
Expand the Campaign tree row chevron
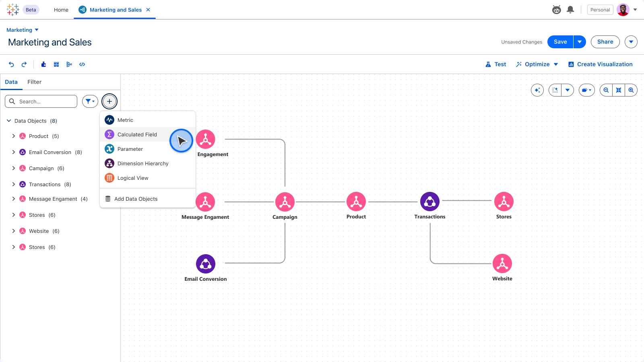14,168
